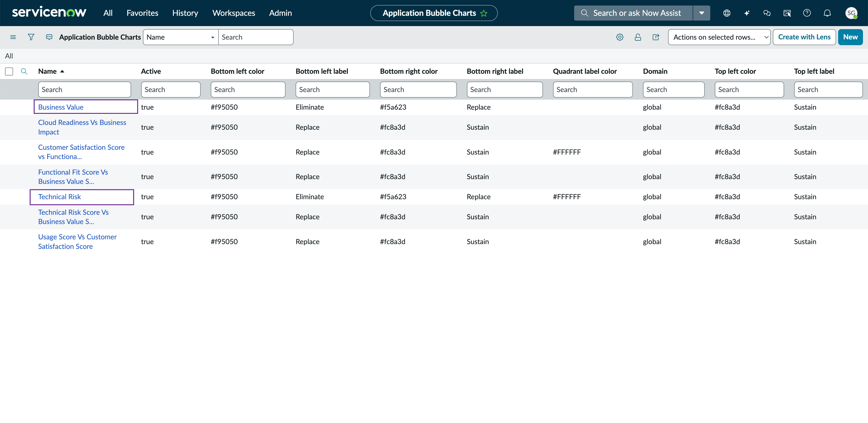Open Usage Score Vs Customer Satisfaction Score record
The width and height of the screenshot is (868, 423).
[x=77, y=242]
